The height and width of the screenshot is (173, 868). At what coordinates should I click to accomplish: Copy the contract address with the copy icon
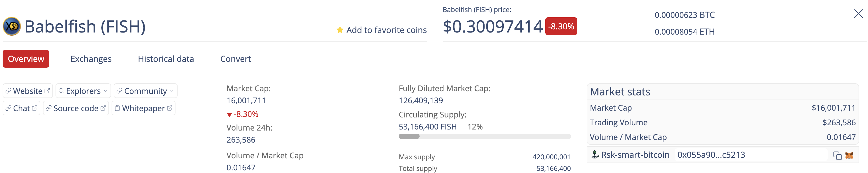pyautogui.click(x=837, y=155)
